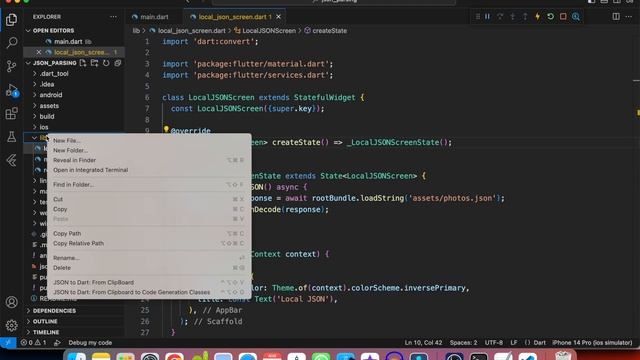Open the Explorer view in activity bar

click(x=11, y=20)
